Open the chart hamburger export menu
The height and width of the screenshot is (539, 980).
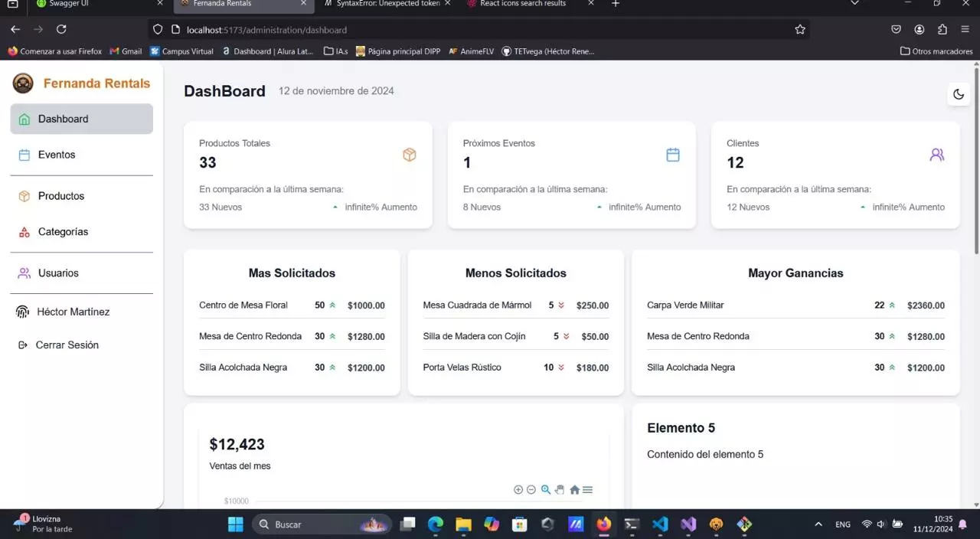point(588,490)
